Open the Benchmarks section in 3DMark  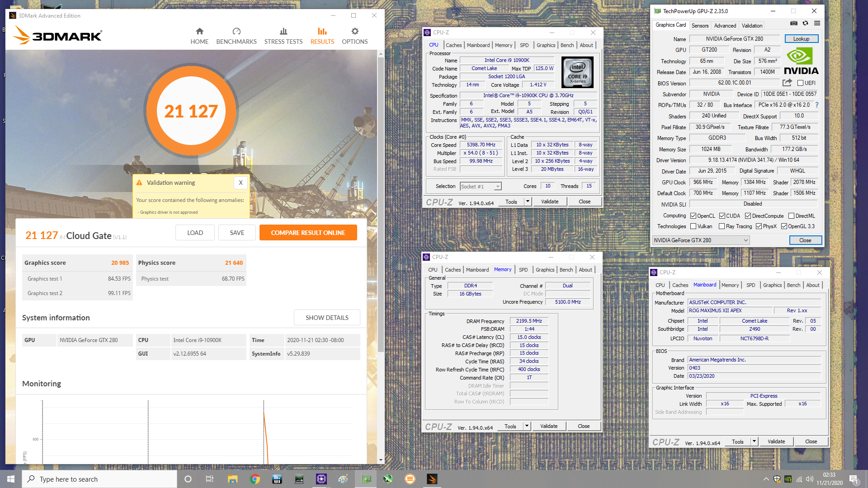pos(236,36)
